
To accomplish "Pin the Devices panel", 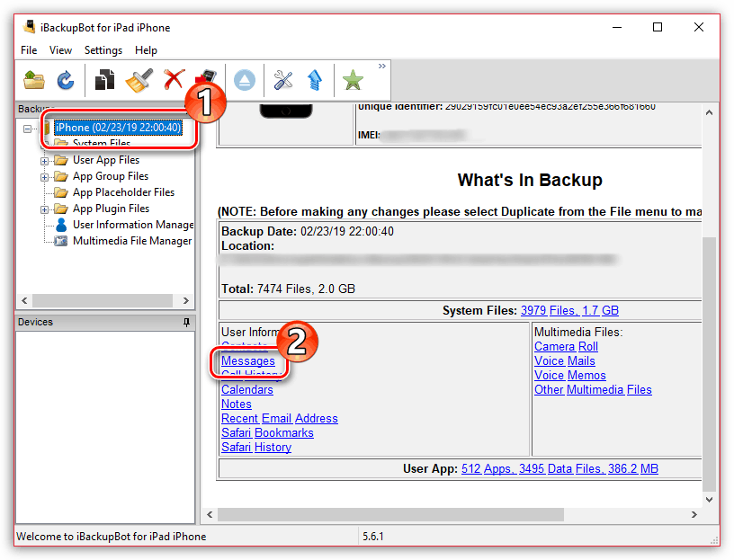I will 186,322.
